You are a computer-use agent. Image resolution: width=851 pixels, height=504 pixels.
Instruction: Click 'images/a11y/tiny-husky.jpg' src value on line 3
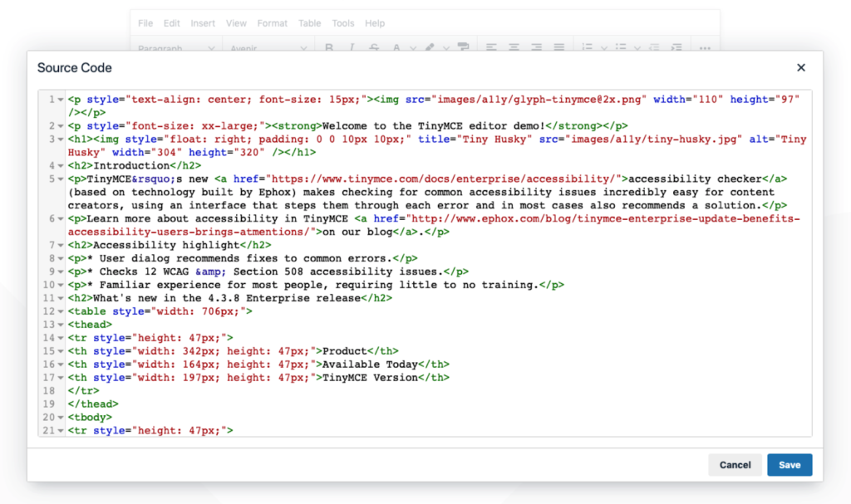pyautogui.click(x=653, y=139)
